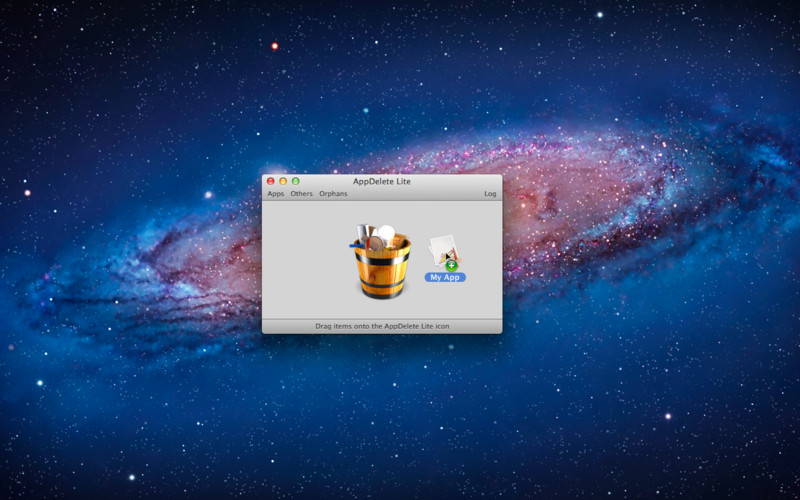The image size is (800, 500).
Task: Open the Apps list
Action: (x=276, y=194)
